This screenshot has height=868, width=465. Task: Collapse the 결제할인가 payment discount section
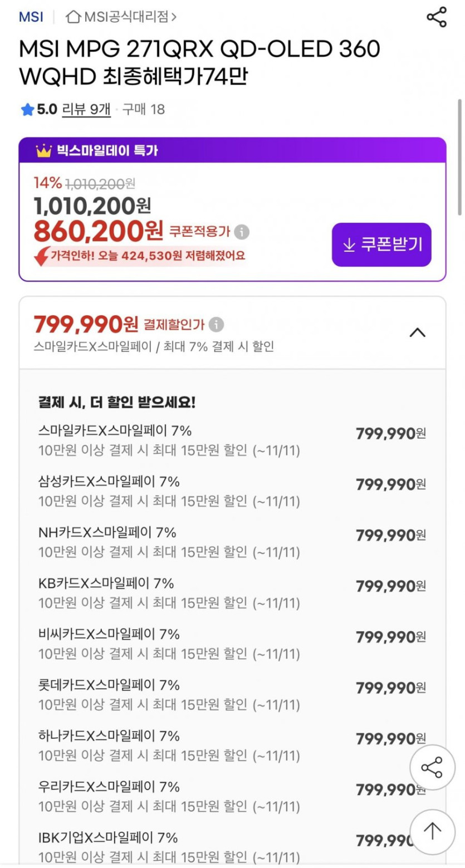pyautogui.click(x=417, y=332)
